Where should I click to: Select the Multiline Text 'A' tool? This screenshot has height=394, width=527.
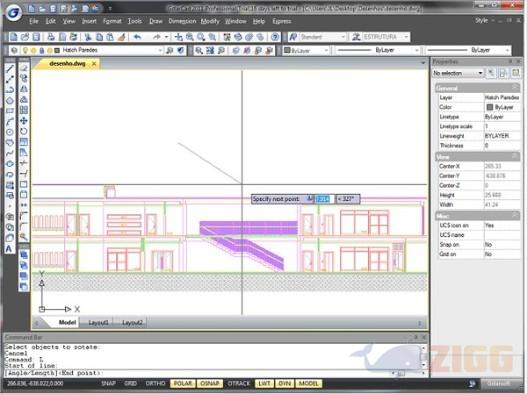[9, 249]
